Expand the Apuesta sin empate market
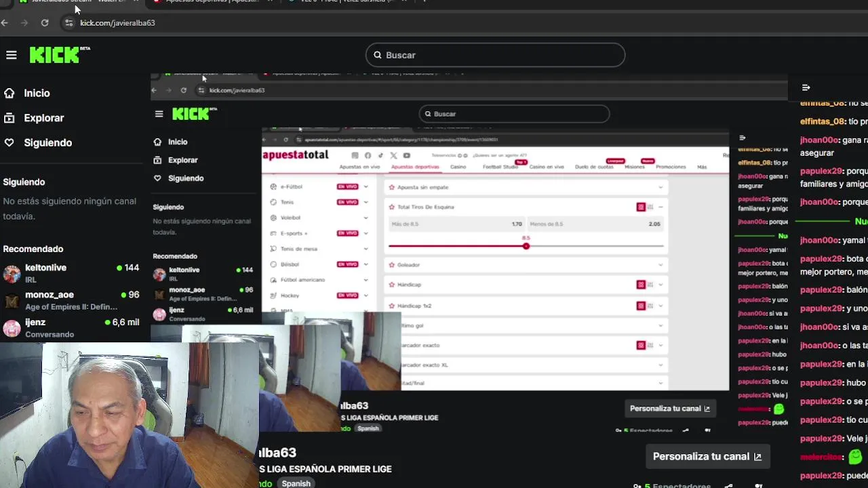Image resolution: width=868 pixels, height=488 pixels. [x=660, y=187]
